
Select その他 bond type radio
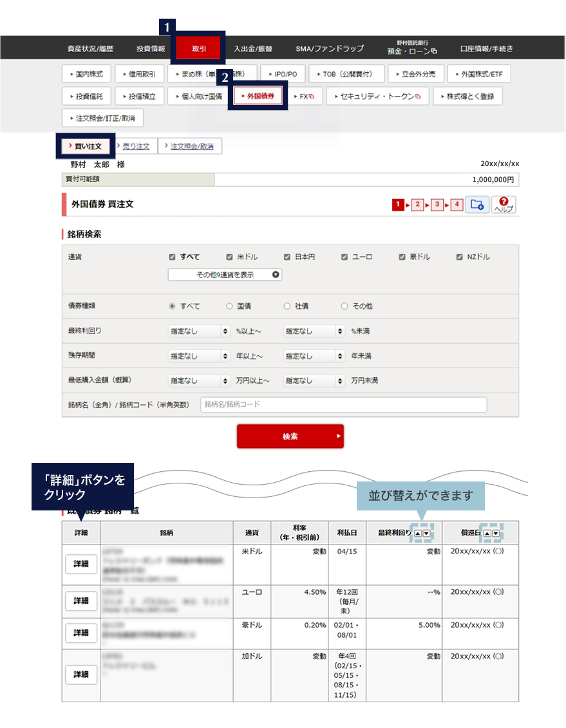[344, 306]
